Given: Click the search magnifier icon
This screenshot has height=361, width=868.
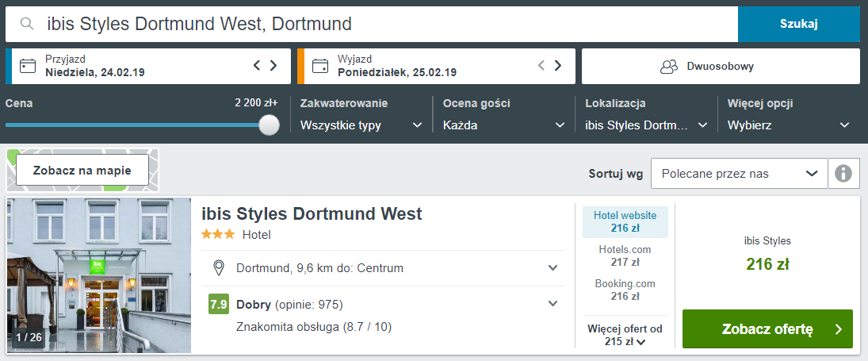Looking at the screenshot, I should click(26, 24).
